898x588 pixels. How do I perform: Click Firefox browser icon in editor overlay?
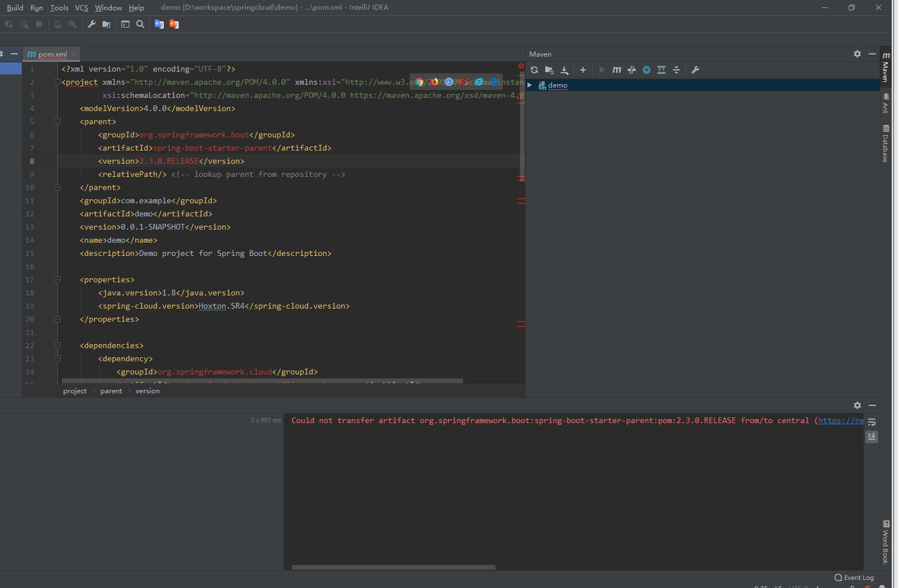tap(434, 82)
